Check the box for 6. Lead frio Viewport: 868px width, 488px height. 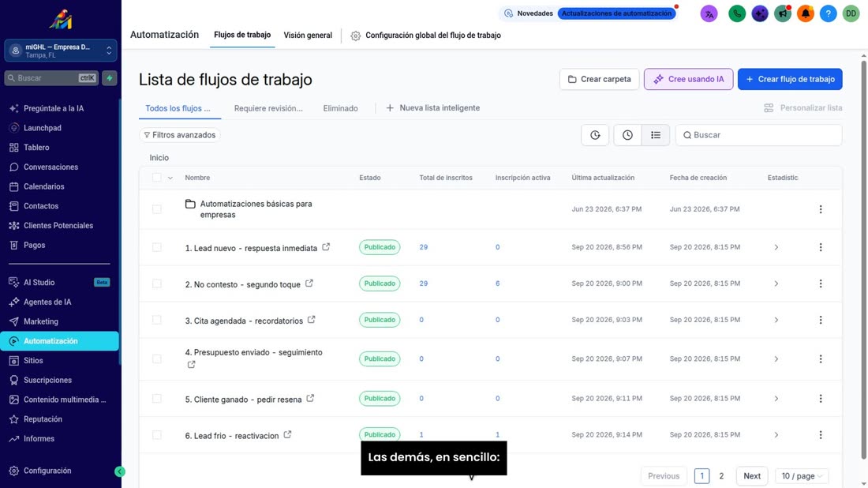point(157,435)
